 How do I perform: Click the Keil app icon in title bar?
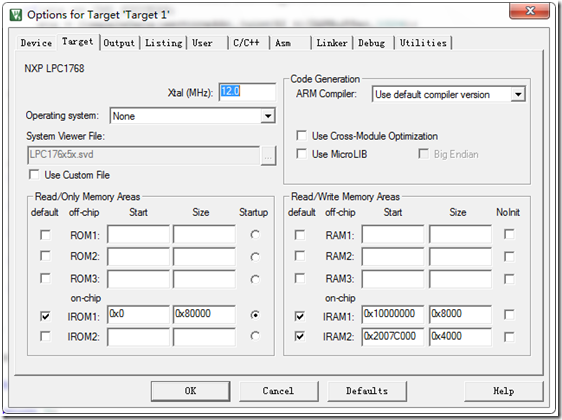click(16, 15)
